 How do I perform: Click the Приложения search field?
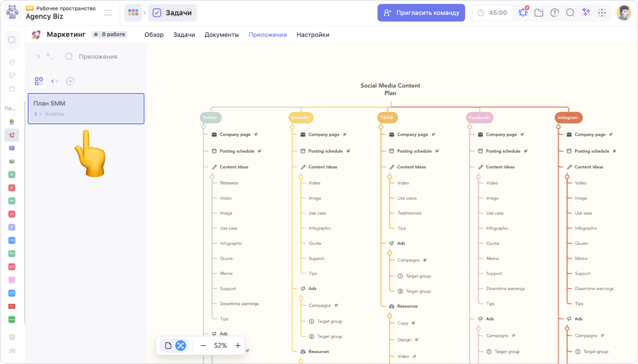coord(97,57)
